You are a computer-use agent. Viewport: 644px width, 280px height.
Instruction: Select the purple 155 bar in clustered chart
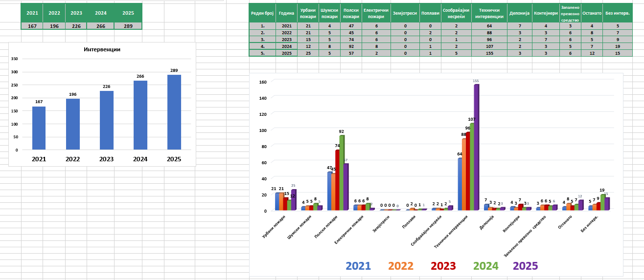tap(476, 147)
